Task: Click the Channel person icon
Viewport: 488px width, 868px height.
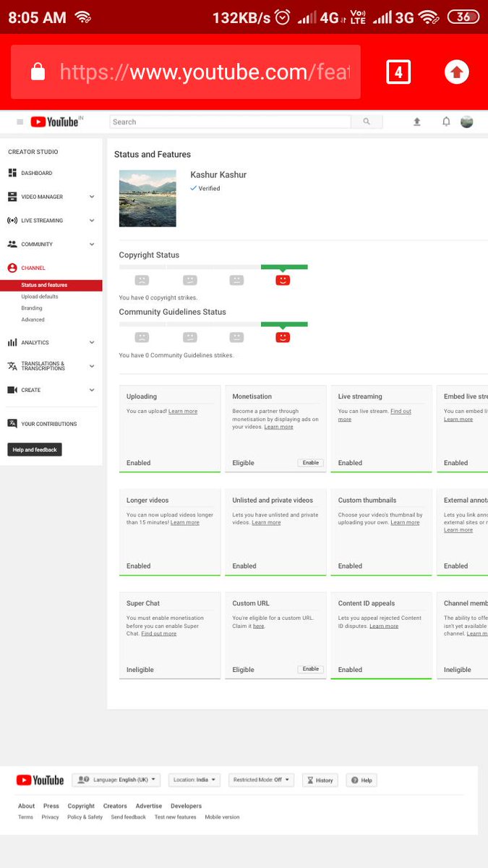Action: [x=12, y=268]
